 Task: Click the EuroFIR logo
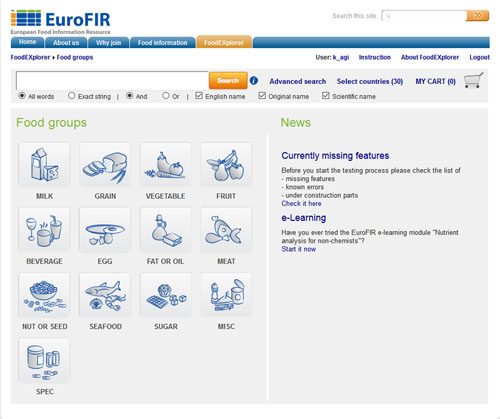coord(60,22)
